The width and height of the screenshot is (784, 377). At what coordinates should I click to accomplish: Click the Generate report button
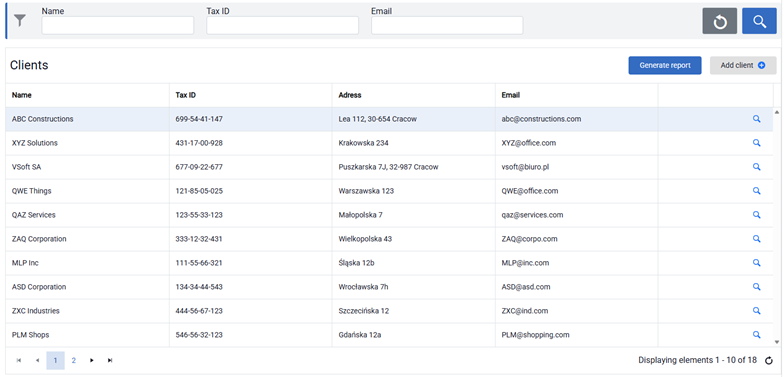point(665,66)
